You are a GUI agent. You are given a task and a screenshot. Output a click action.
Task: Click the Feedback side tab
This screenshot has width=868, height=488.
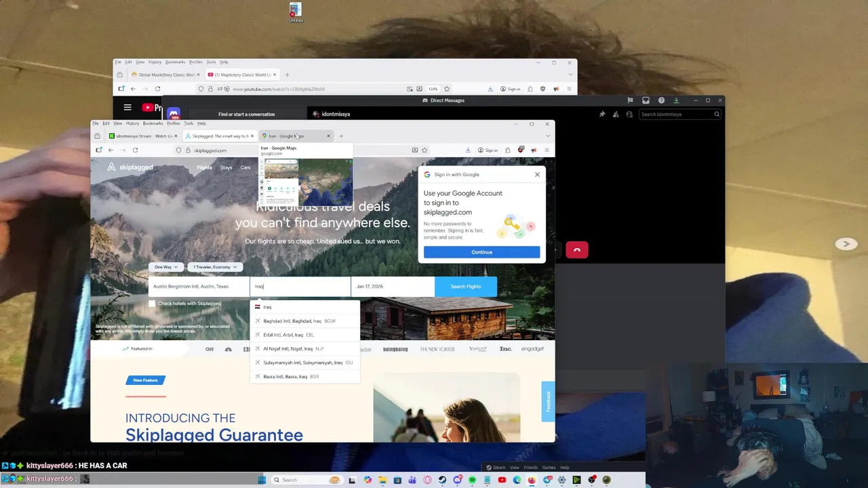point(548,401)
